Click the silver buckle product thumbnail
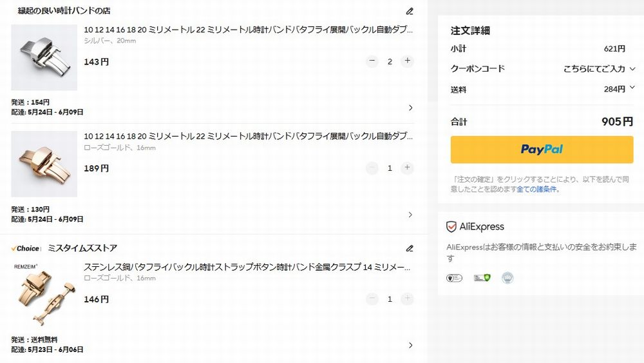The height and width of the screenshot is (363, 644). tap(44, 57)
